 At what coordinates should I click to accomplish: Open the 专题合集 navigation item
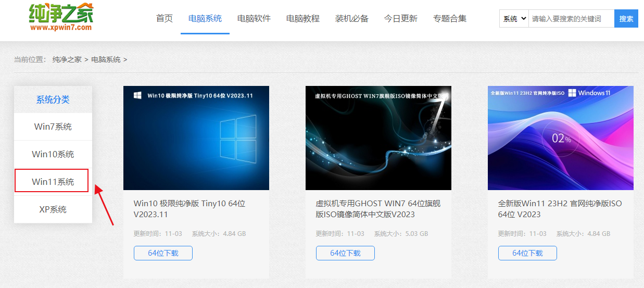[x=450, y=19]
